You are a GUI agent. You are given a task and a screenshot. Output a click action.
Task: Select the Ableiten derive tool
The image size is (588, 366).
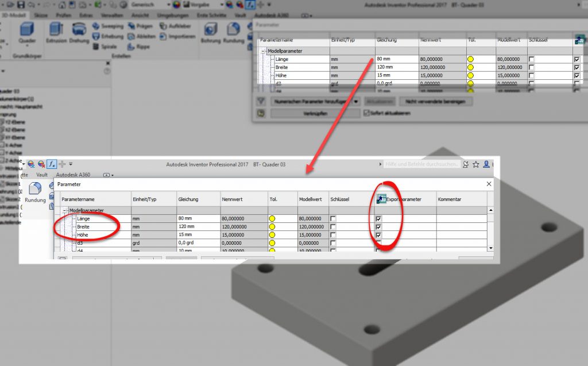tap(141, 36)
